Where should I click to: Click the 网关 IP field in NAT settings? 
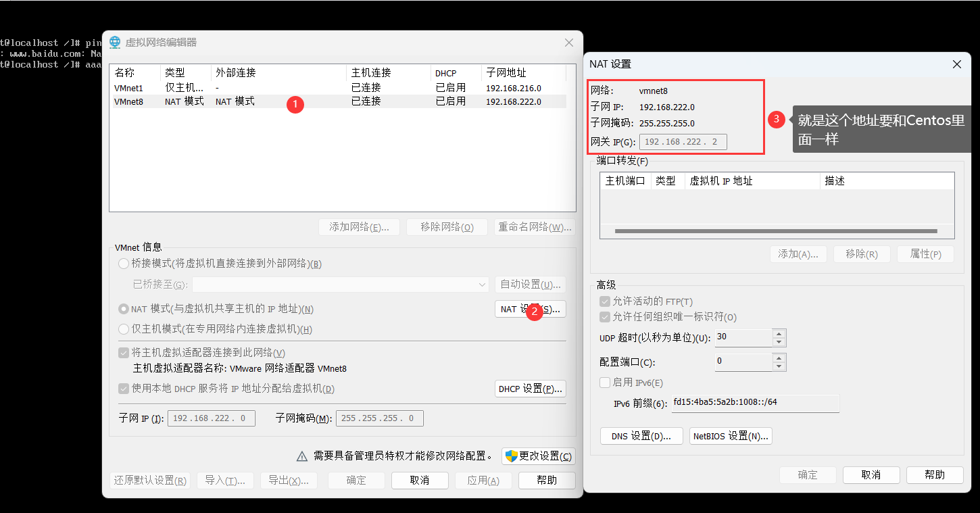[x=683, y=142]
